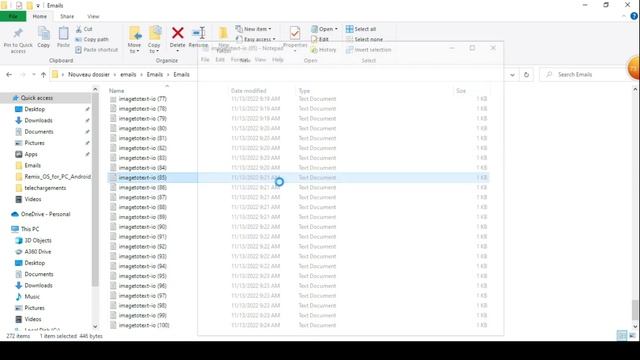640x360 pixels.
Task: Open the recent locations dropdown
Action: [33, 75]
